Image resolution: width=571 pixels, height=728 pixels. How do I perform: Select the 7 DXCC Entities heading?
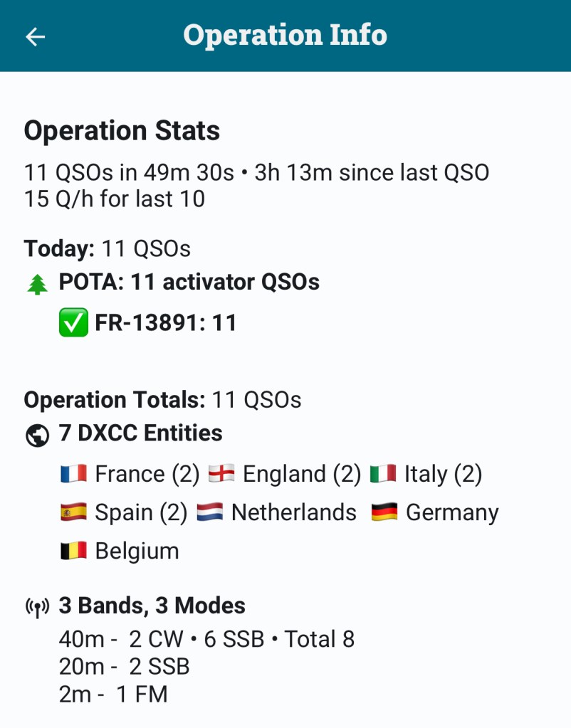point(140,433)
